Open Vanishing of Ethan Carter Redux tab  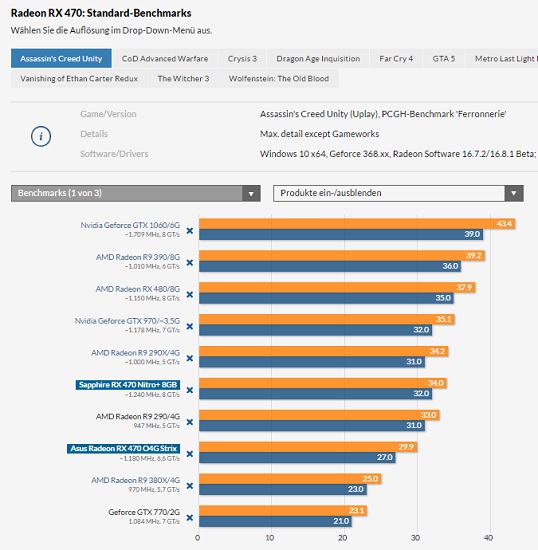coord(79,79)
